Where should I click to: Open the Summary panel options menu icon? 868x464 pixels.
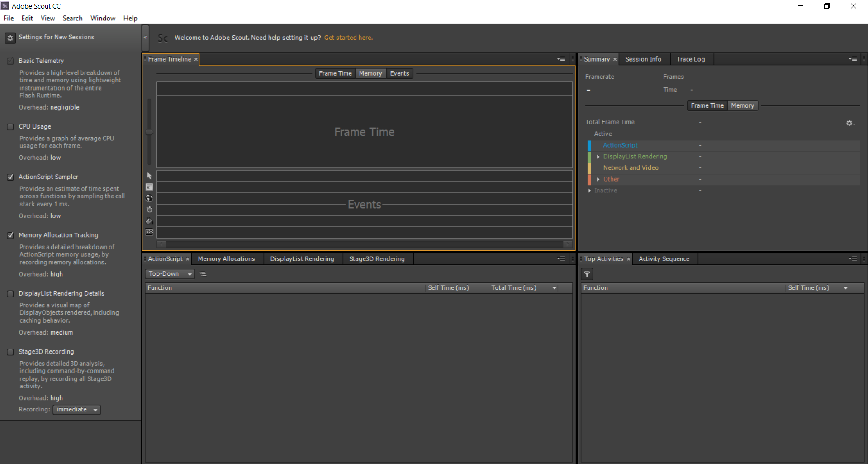(x=853, y=59)
